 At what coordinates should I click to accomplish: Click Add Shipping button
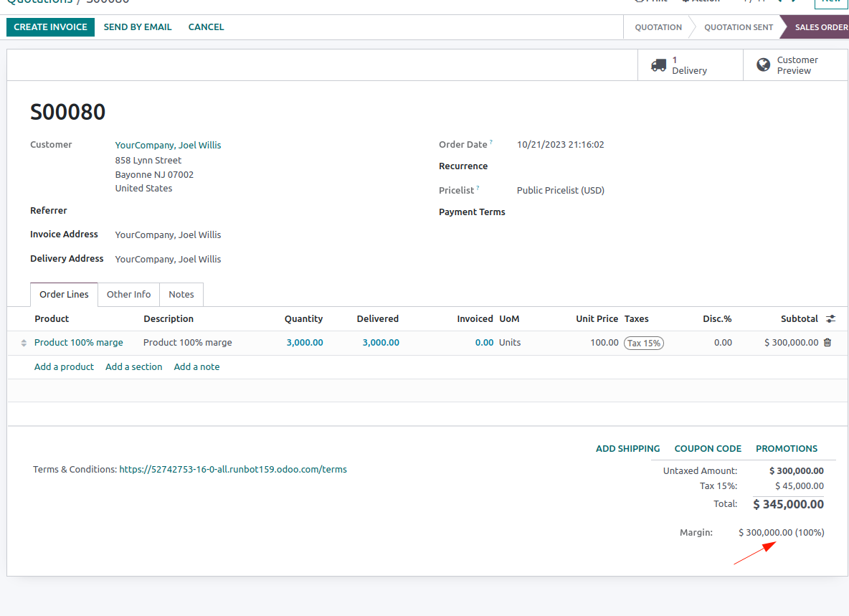pyautogui.click(x=627, y=449)
